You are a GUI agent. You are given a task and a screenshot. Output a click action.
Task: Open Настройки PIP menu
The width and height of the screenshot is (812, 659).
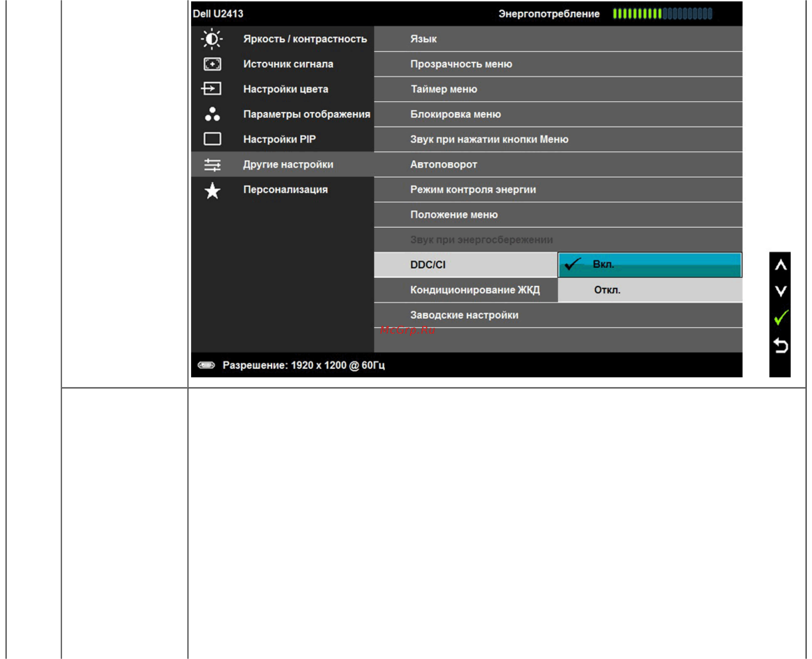282,139
